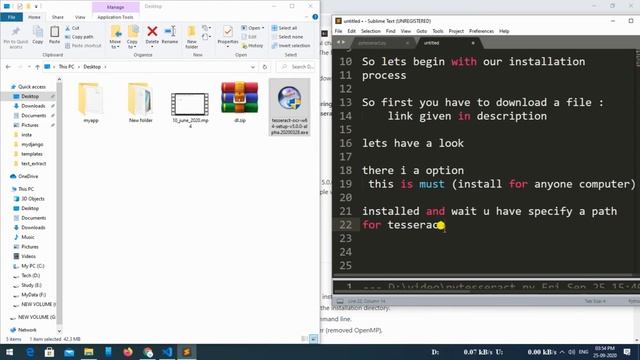Open the Find menu in Sublime Text
The width and height of the screenshot is (640, 360).
tap(390, 31)
